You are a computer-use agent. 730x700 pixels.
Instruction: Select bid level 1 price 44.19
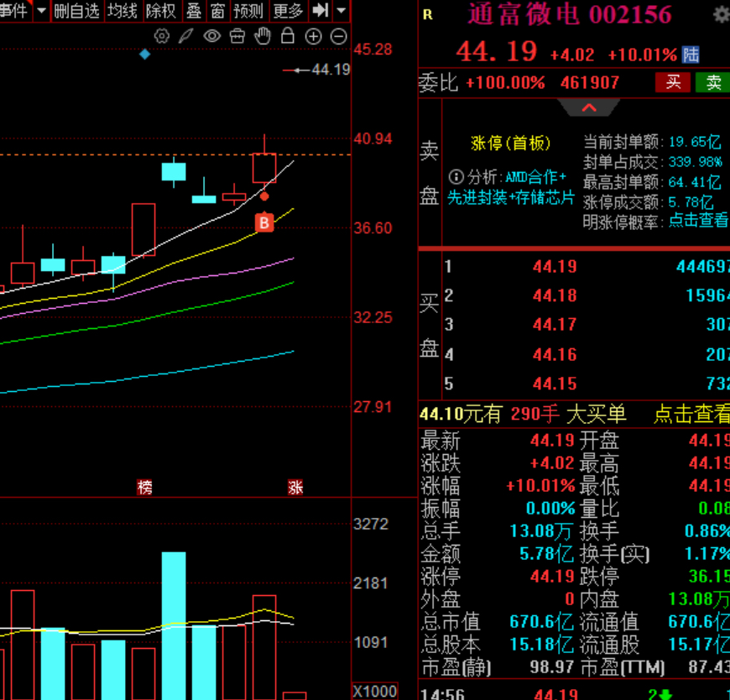pos(555,266)
